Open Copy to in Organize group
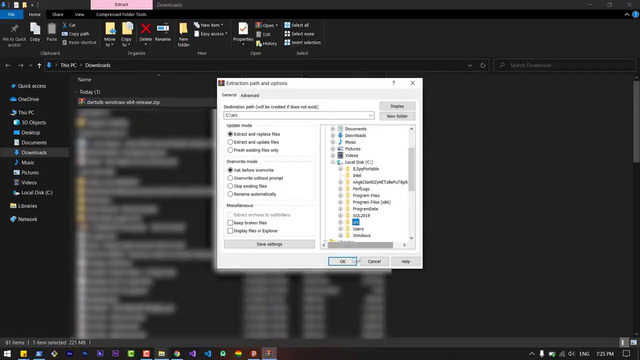The image size is (640, 360). pos(127,34)
